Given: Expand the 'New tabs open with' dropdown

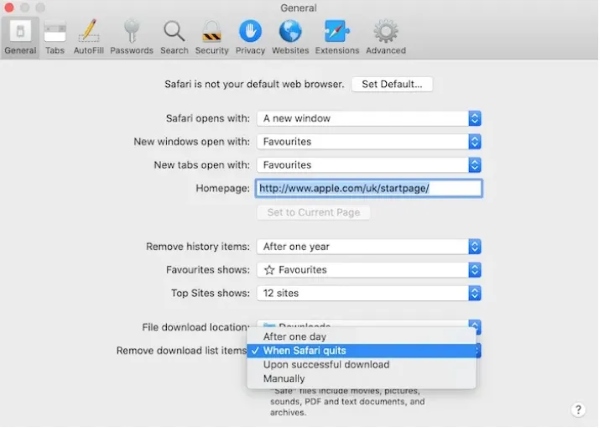Looking at the screenshot, I should [x=369, y=165].
